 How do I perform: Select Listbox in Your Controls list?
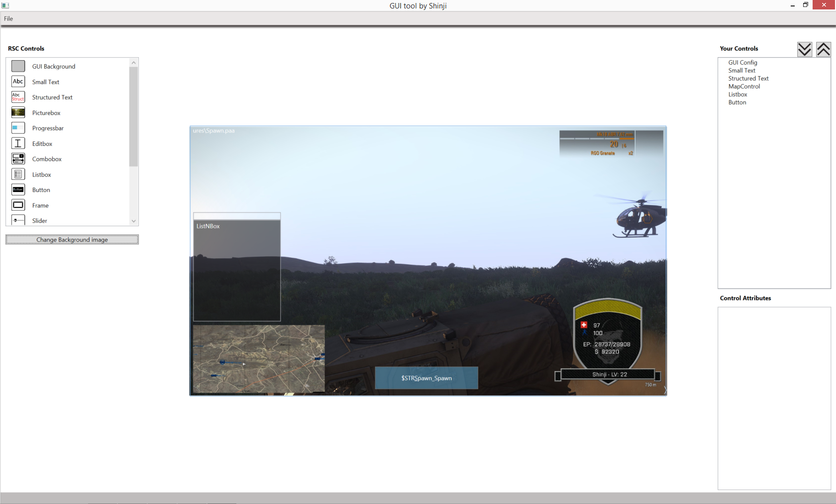click(737, 94)
